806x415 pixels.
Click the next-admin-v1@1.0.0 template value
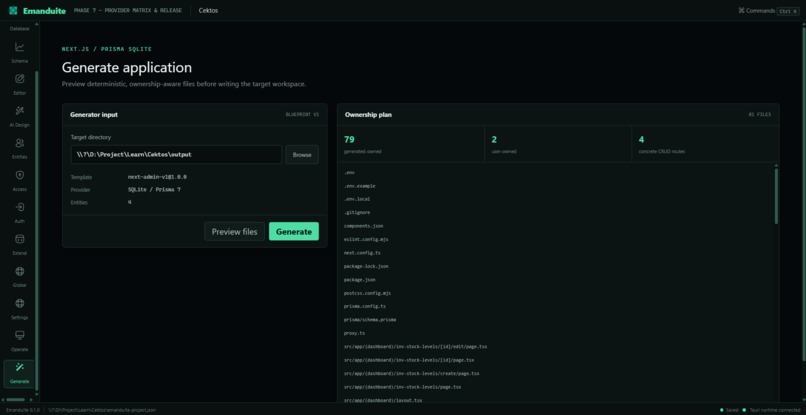coord(157,177)
